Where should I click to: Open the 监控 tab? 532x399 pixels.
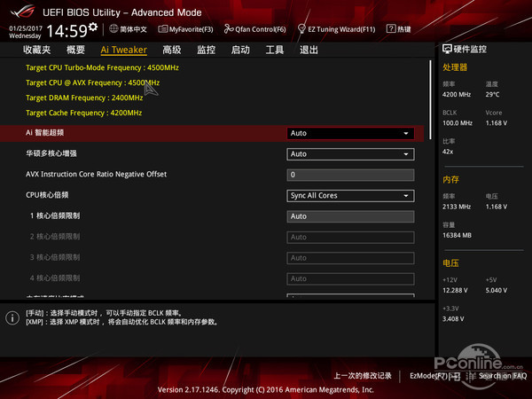click(x=206, y=50)
